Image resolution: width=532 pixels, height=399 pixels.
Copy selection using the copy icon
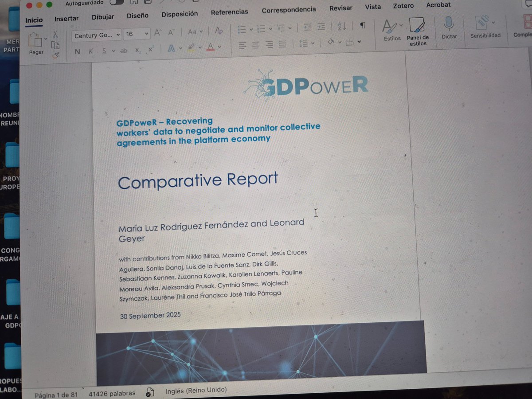(55, 45)
